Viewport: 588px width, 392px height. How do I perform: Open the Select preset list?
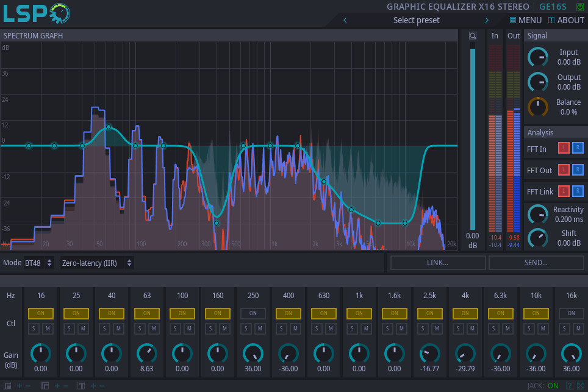click(x=416, y=20)
